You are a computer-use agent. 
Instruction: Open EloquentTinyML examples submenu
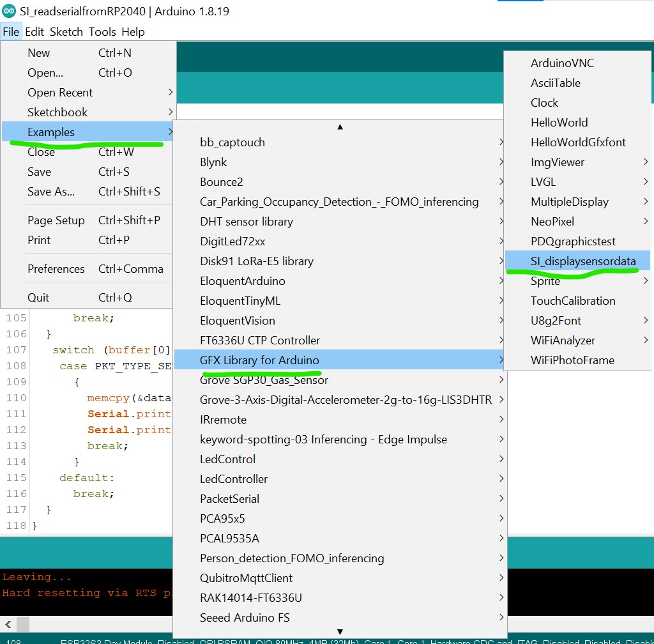pyautogui.click(x=340, y=301)
